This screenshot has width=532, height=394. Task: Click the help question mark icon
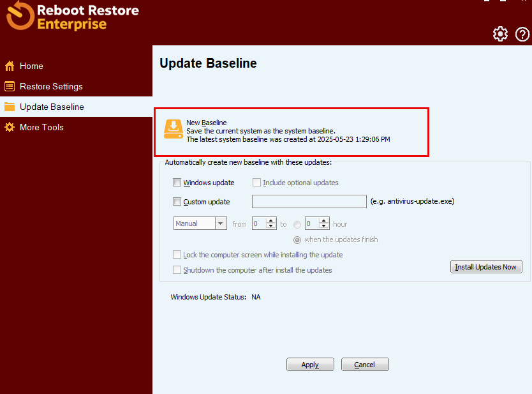(522, 34)
